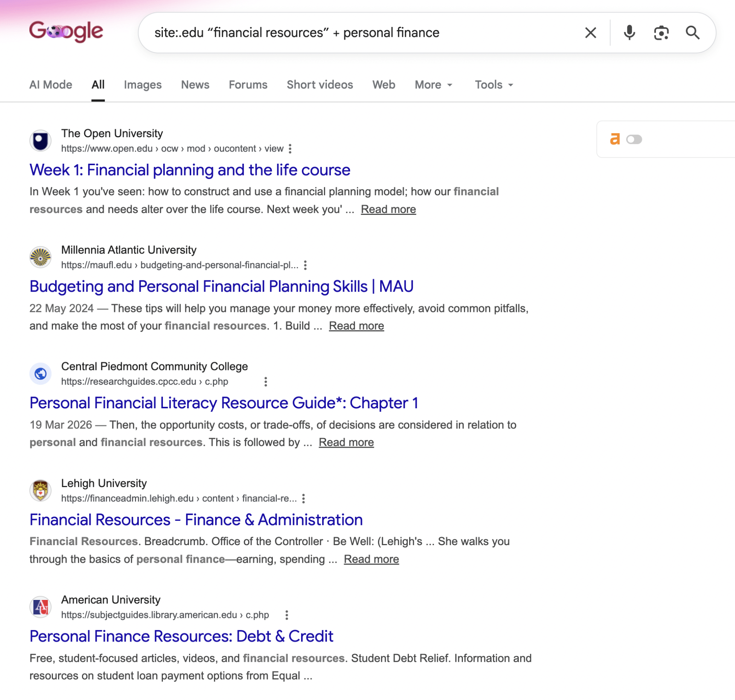Expand the Tools dropdown
This screenshot has width=735, height=700.
coord(494,85)
